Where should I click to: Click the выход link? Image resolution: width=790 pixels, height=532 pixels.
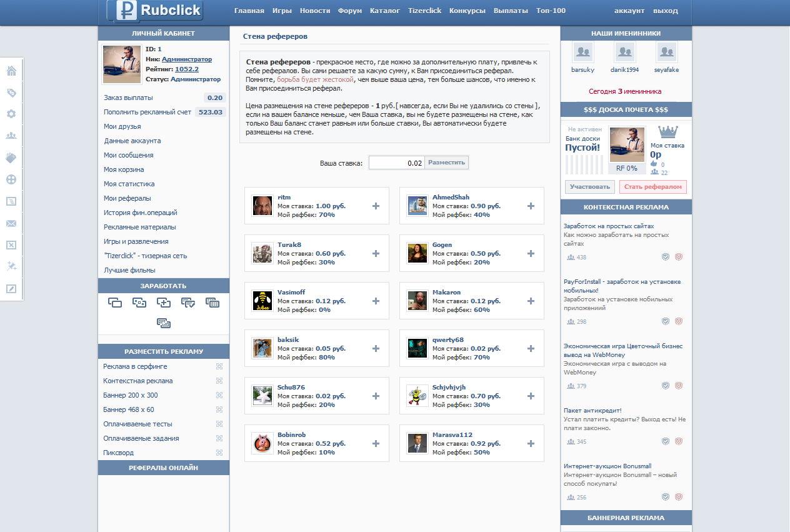point(665,11)
